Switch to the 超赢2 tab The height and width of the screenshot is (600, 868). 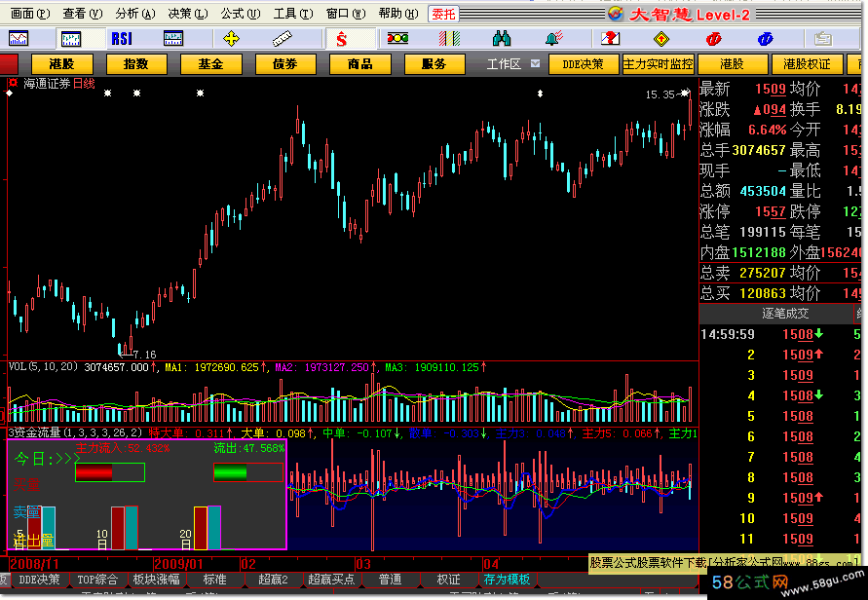(x=274, y=580)
